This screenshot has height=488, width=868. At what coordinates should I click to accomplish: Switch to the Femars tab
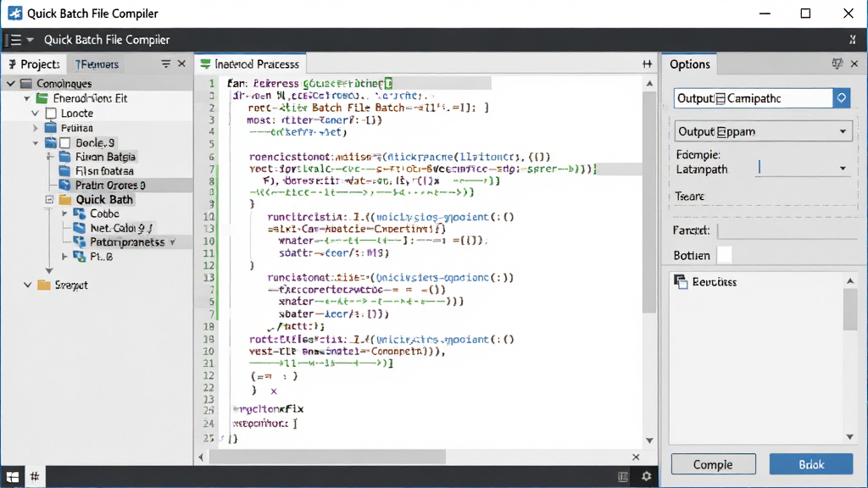[x=97, y=64]
